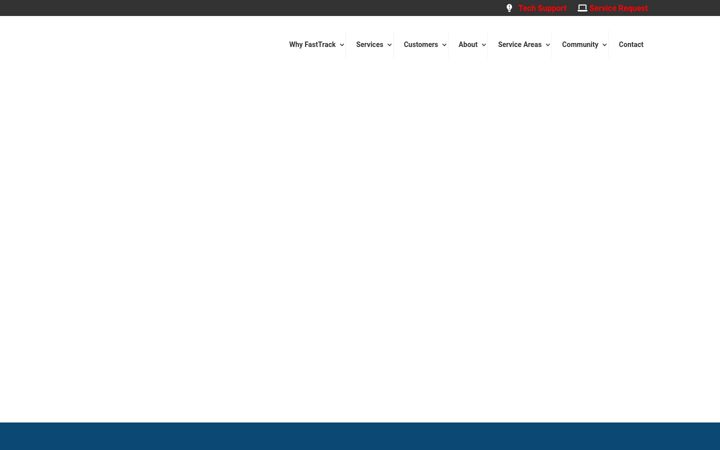
Task: Open the Services menu item
Action: click(x=370, y=45)
